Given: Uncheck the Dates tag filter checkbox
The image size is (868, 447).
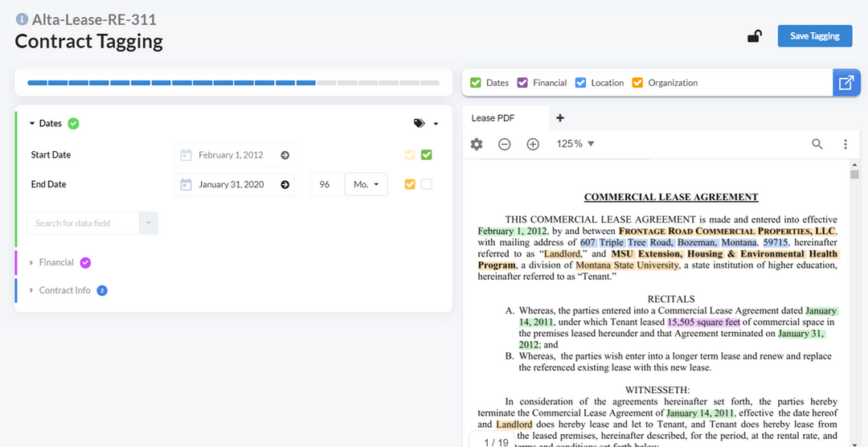Looking at the screenshot, I should pos(475,83).
